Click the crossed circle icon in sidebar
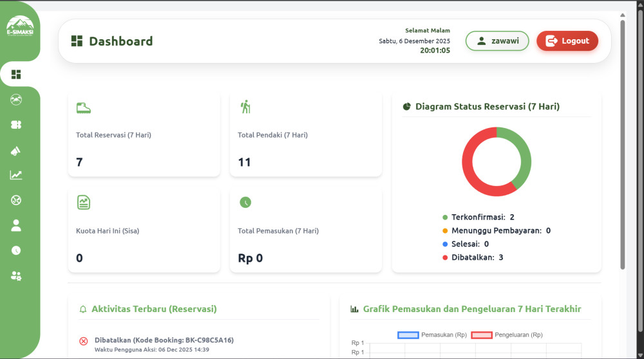The height and width of the screenshot is (359, 644). (x=16, y=200)
